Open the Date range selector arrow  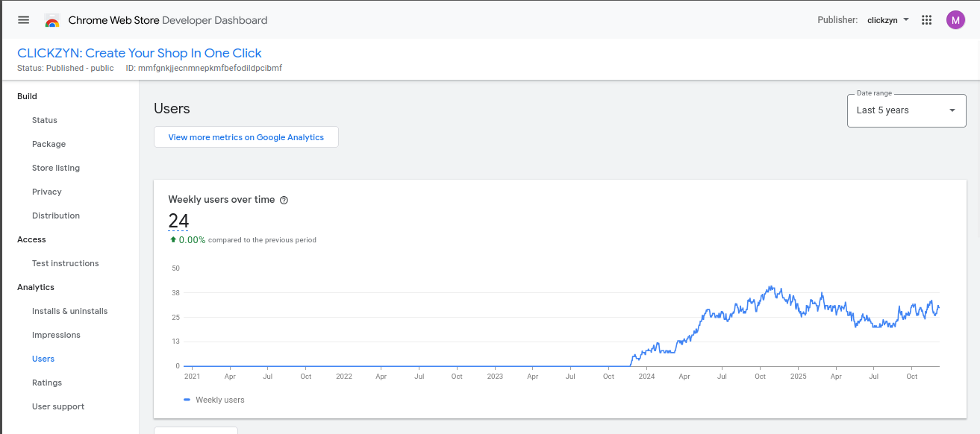tap(953, 110)
